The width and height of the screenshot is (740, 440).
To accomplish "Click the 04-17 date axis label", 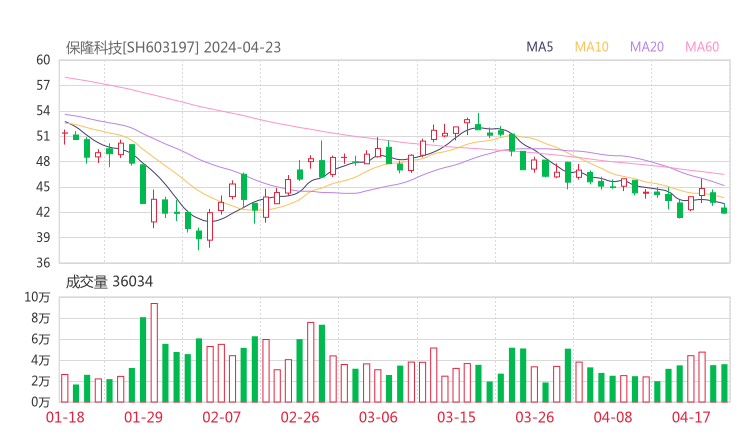I will pos(691,417).
